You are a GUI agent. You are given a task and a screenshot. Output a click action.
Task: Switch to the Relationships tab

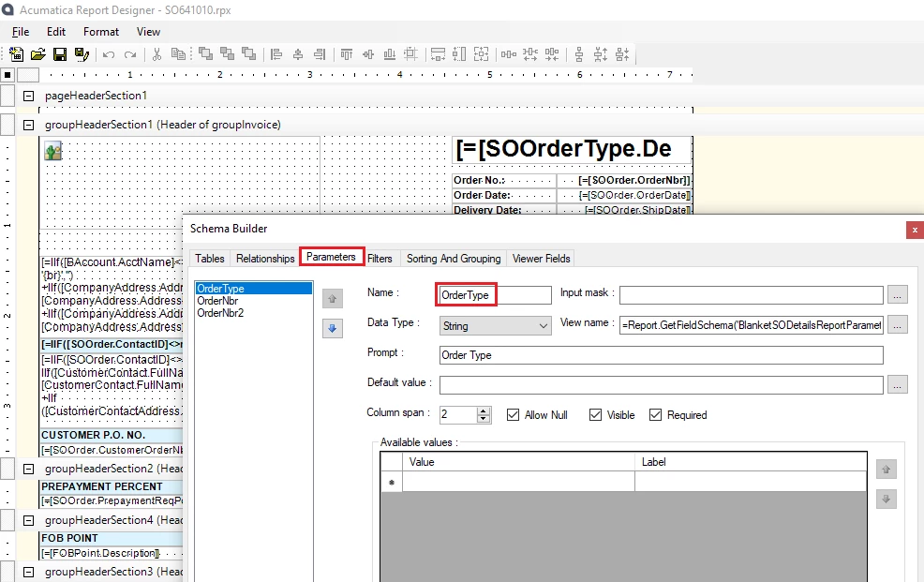coord(265,259)
